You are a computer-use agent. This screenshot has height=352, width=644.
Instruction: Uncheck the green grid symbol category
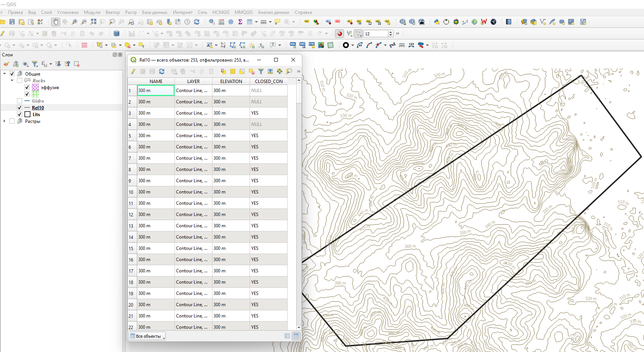click(x=27, y=94)
